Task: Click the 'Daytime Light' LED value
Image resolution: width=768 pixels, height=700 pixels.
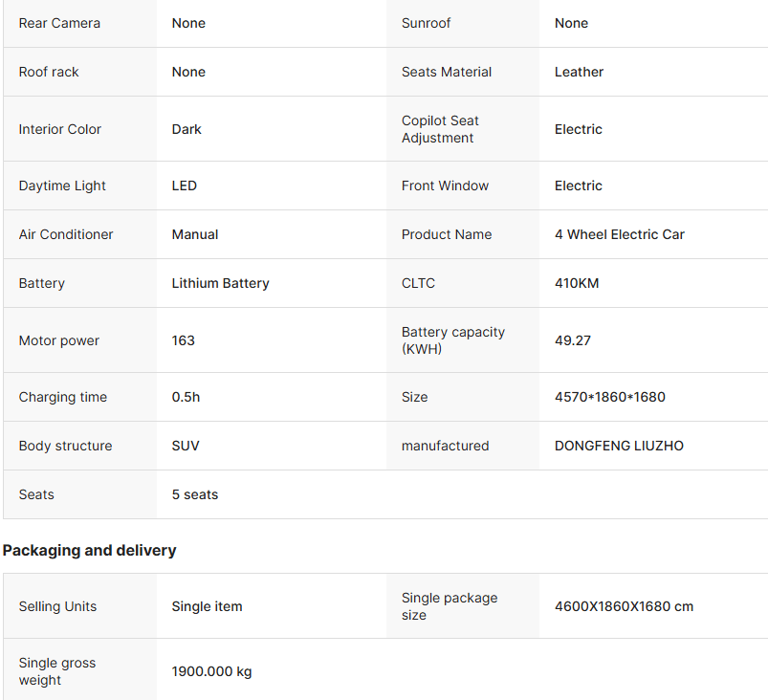Action: coord(185,186)
